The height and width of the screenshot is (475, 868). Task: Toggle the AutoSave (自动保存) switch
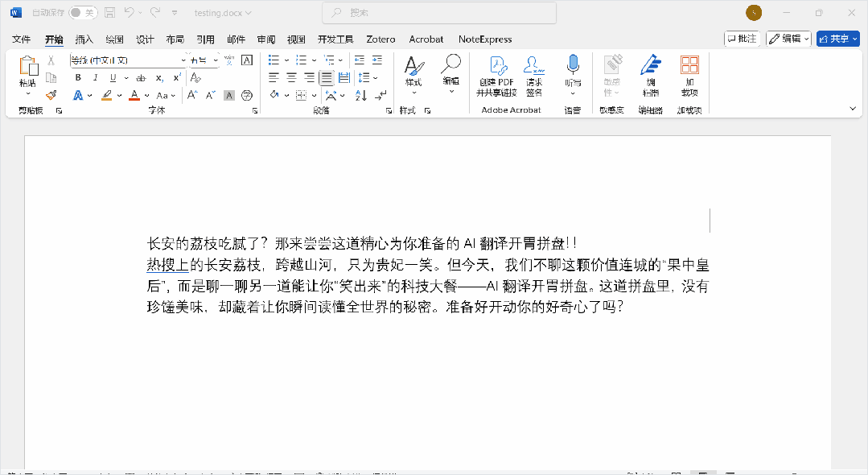[83, 13]
